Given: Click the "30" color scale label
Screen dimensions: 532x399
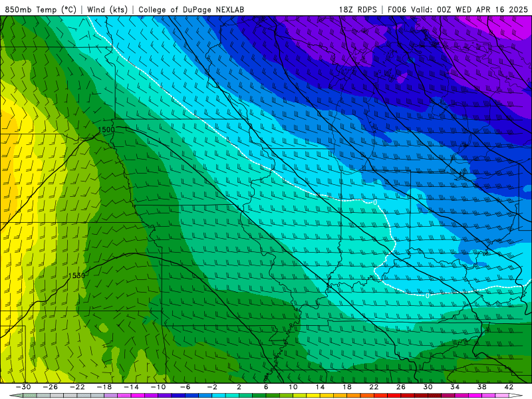Looking at the screenshot, I should coord(428,387).
